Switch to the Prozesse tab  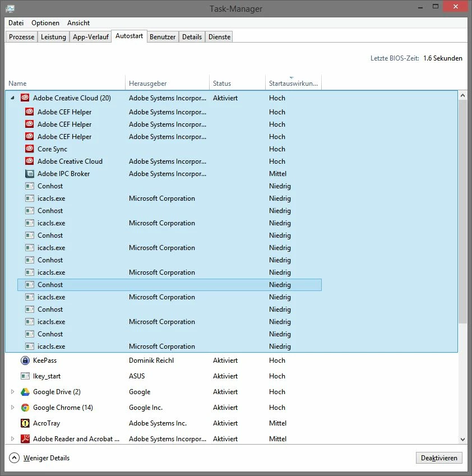coord(21,37)
